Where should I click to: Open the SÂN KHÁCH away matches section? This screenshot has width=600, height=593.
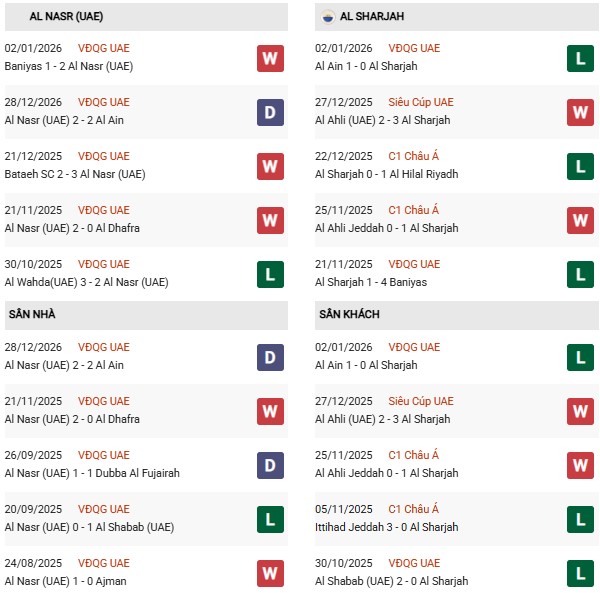point(349,315)
